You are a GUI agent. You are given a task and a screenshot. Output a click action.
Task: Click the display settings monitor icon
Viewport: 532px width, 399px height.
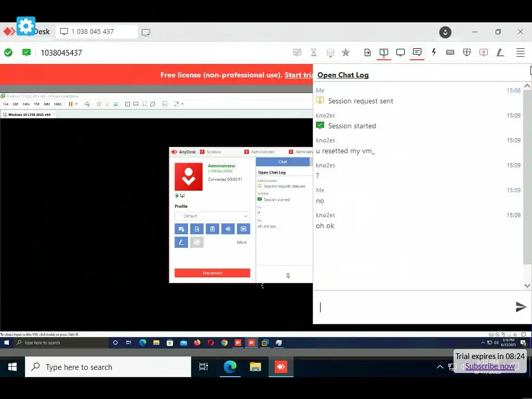tap(401, 52)
